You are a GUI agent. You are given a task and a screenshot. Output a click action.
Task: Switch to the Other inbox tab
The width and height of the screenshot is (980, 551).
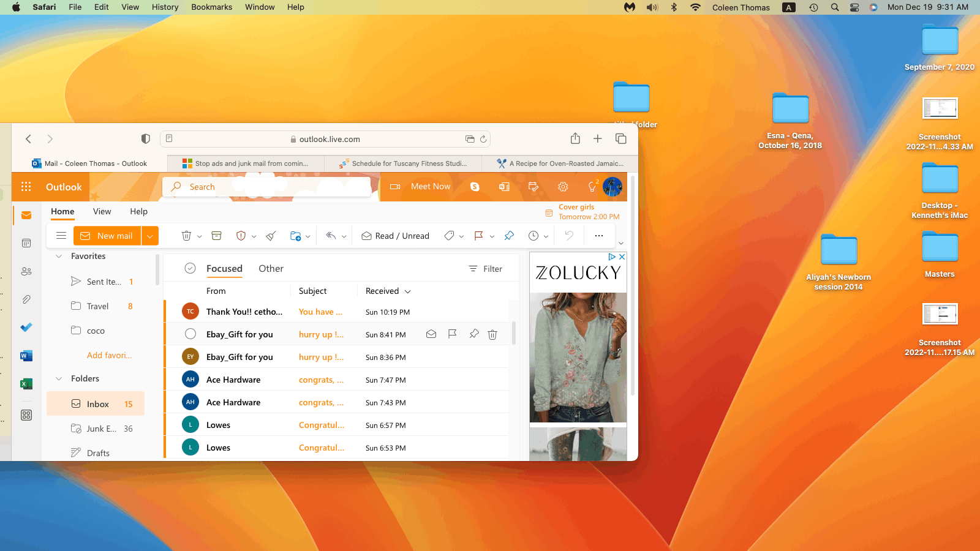coord(271,268)
